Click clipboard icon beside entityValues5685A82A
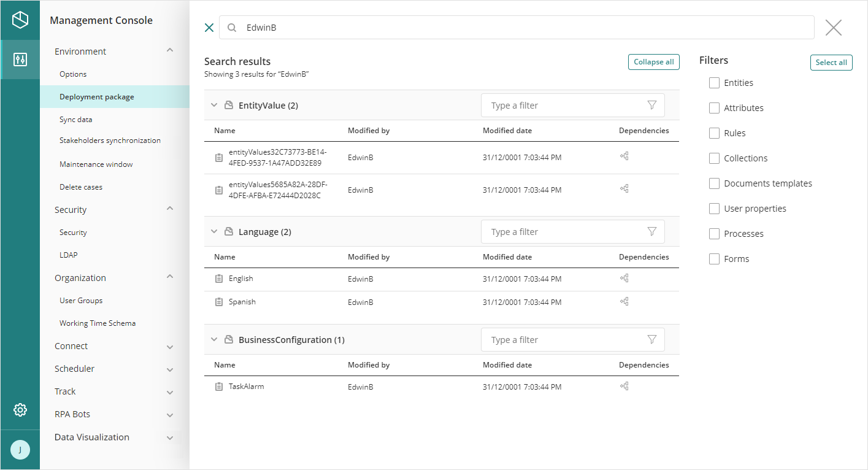868x470 pixels. pos(219,190)
